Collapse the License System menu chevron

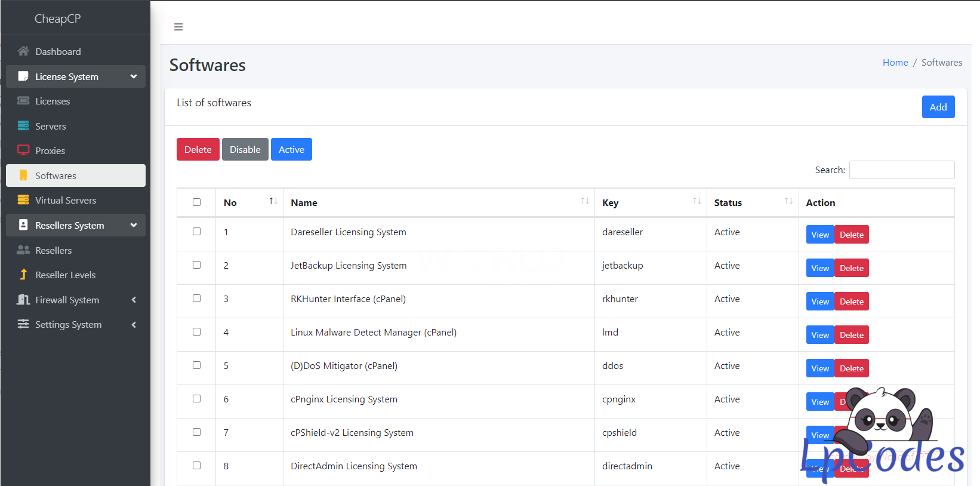click(134, 76)
